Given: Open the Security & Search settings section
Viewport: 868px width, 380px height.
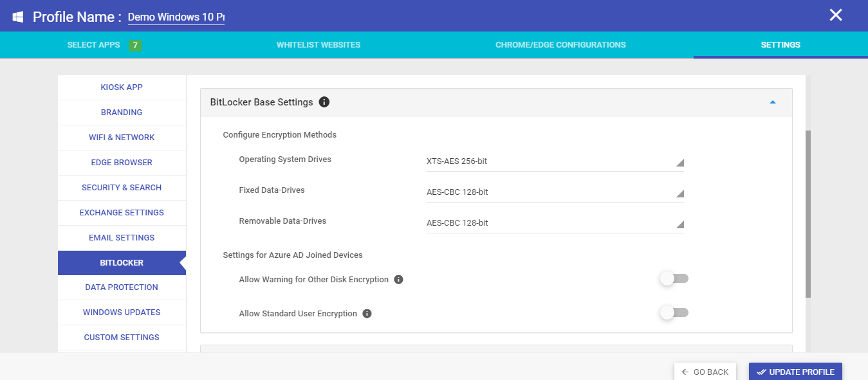Looking at the screenshot, I should coord(122,188).
